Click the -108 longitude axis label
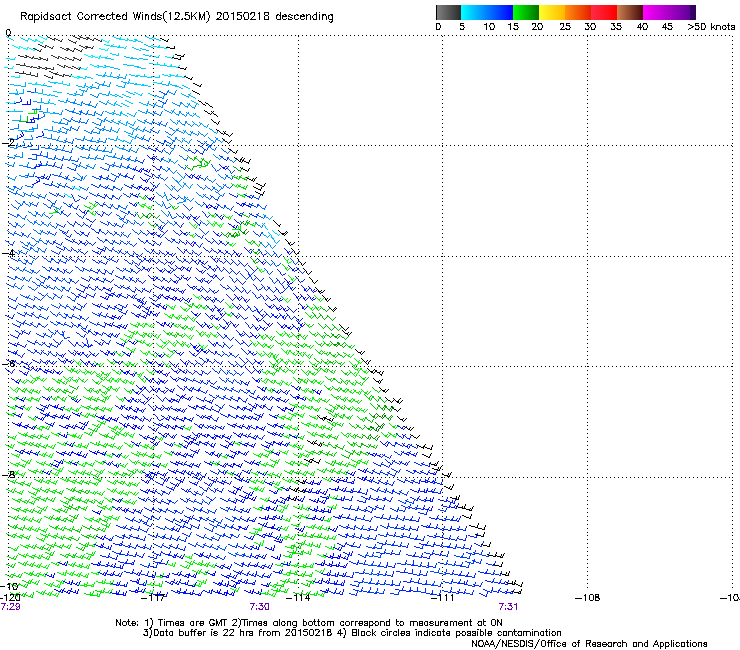Screen dimensions: 740x650 pyautogui.click(x=588, y=598)
